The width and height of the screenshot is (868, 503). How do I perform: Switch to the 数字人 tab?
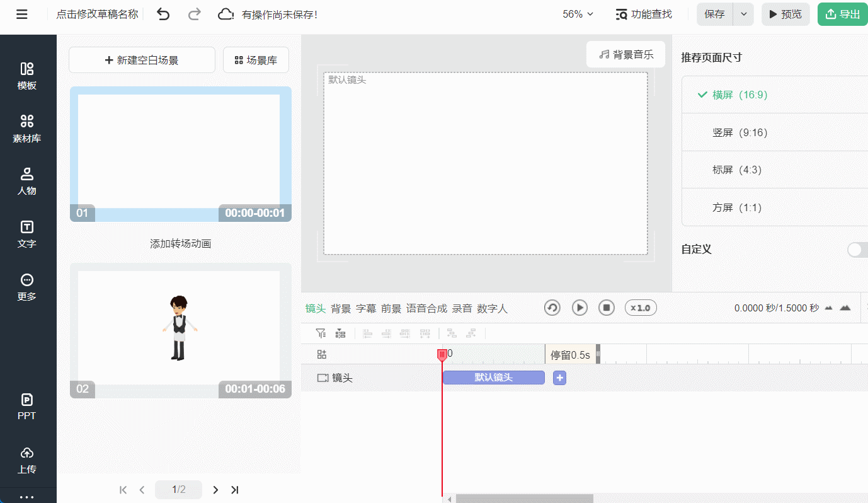point(492,308)
